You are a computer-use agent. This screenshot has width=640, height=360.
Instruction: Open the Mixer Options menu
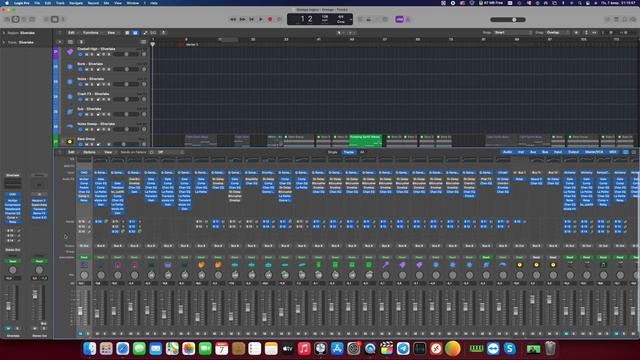pyautogui.click(x=89, y=152)
